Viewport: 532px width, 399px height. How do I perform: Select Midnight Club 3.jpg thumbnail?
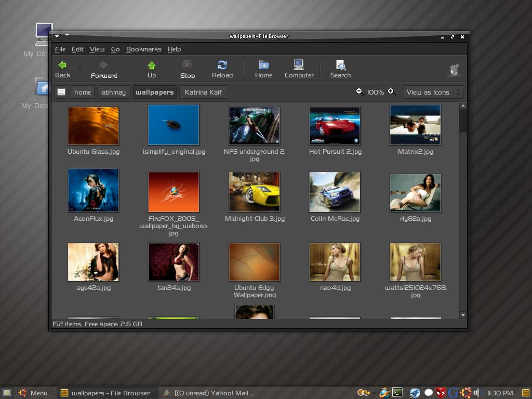254,192
